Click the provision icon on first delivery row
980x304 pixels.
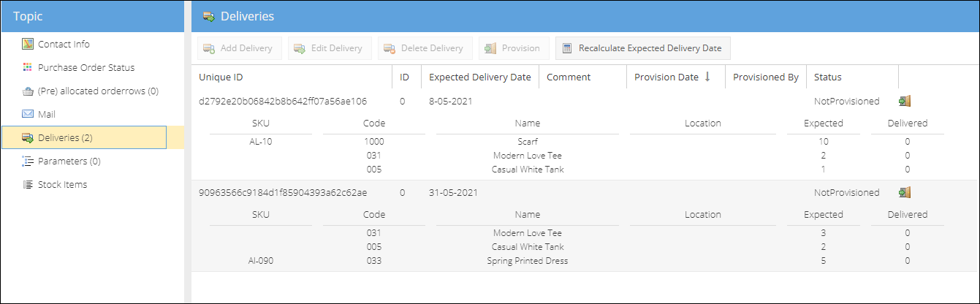coord(905,102)
